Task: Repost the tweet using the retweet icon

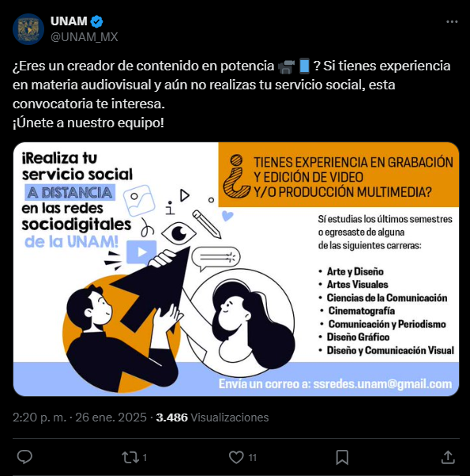Action: (130, 457)
